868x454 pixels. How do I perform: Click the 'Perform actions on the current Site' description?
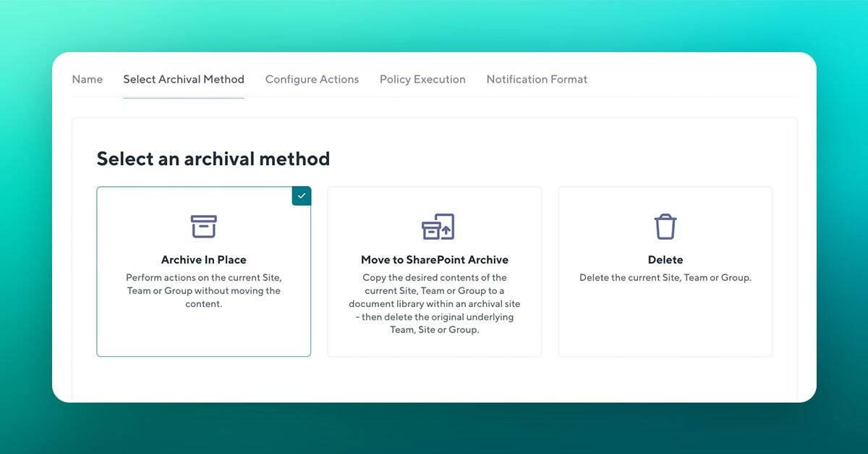tap(204, 291)
